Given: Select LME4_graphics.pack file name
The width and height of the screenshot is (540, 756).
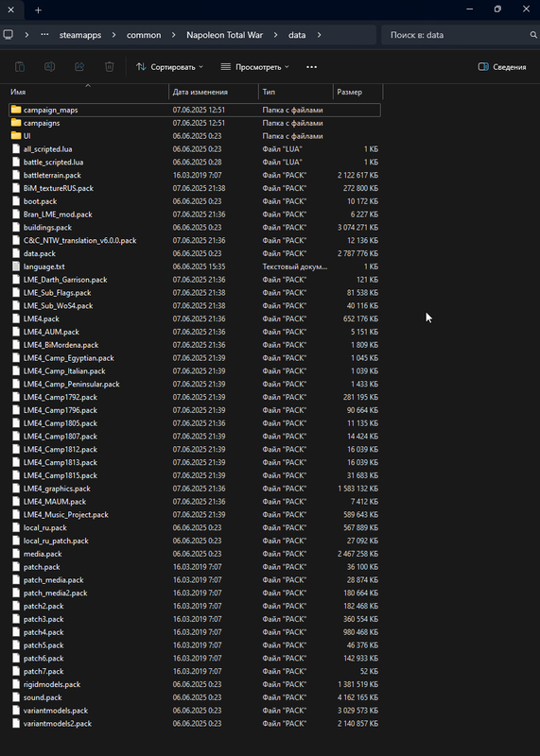Looking at the screenshot, I should coord(57,489).
